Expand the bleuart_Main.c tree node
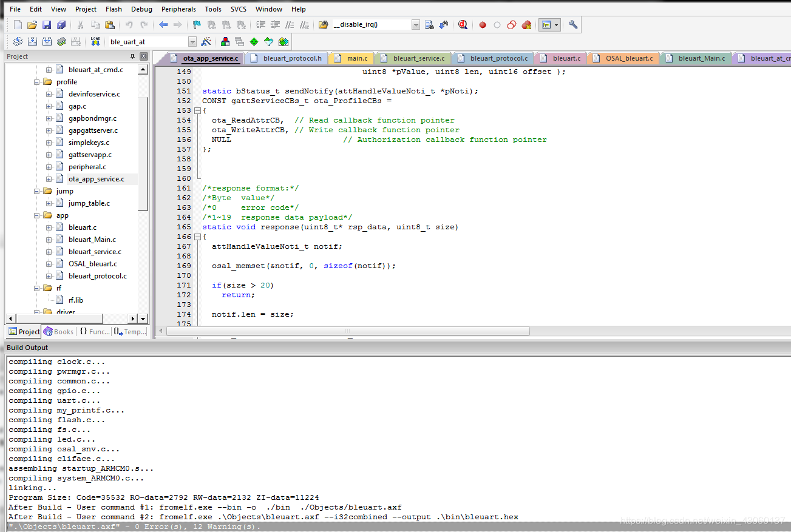 [x=49, y=240]
